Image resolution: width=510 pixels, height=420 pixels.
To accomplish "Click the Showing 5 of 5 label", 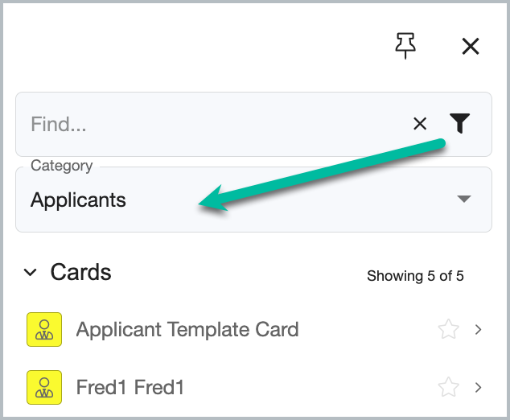I will [415, 276].
